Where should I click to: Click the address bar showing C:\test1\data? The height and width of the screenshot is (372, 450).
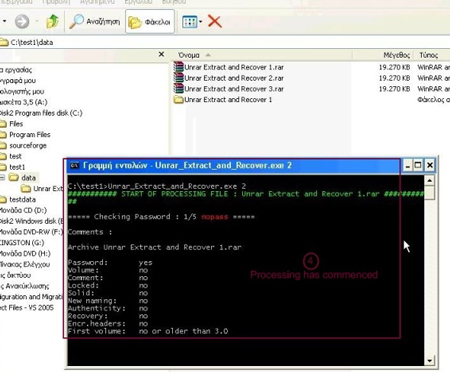tap(225, 42)
